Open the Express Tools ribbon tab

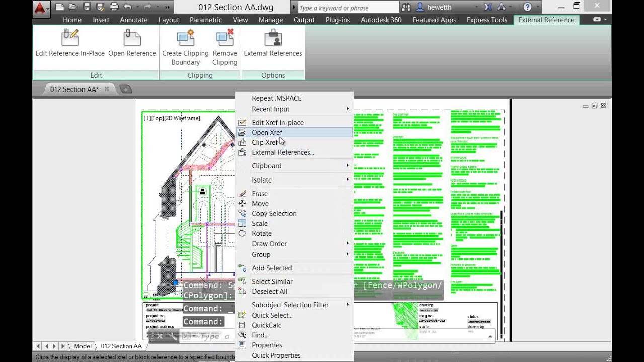click(x=487, y=20)
